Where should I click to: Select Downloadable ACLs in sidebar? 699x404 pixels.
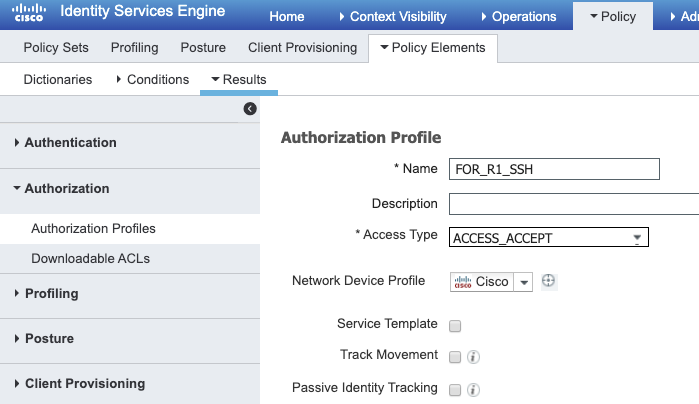pyautogui.click(x=90, y=259)
